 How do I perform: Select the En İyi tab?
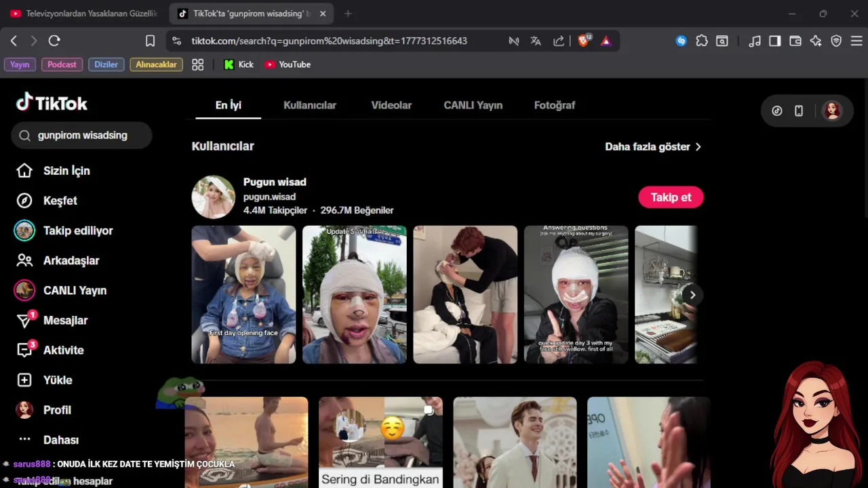coord(229,105)
